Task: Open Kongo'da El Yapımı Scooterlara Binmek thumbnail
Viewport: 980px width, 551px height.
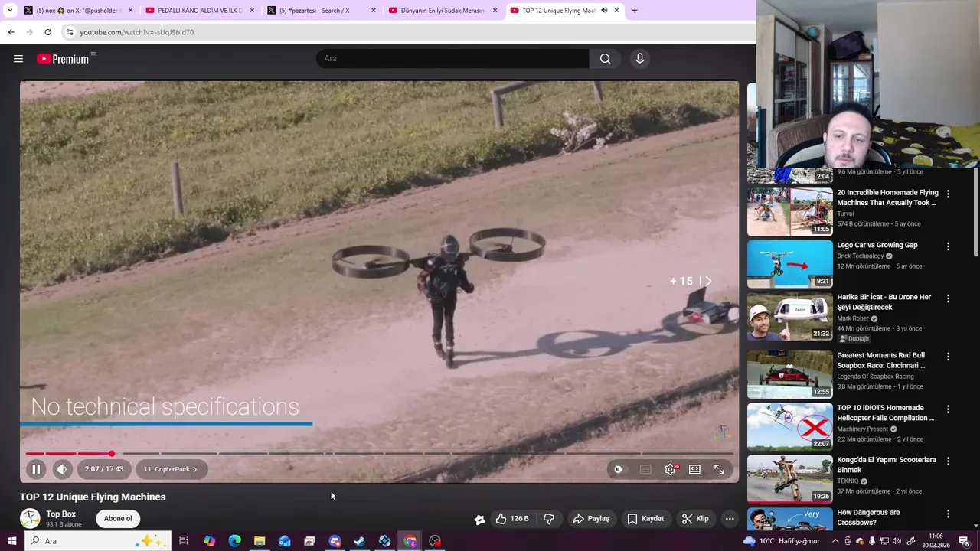Action: point(790,479)
